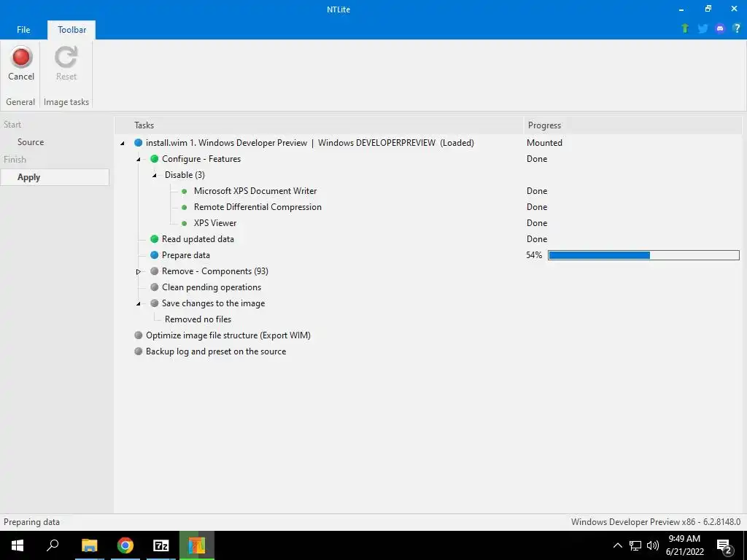Select the Removed no files row
Image resolution: width=747 pixels, height=560 pixels.
[198, 319]
